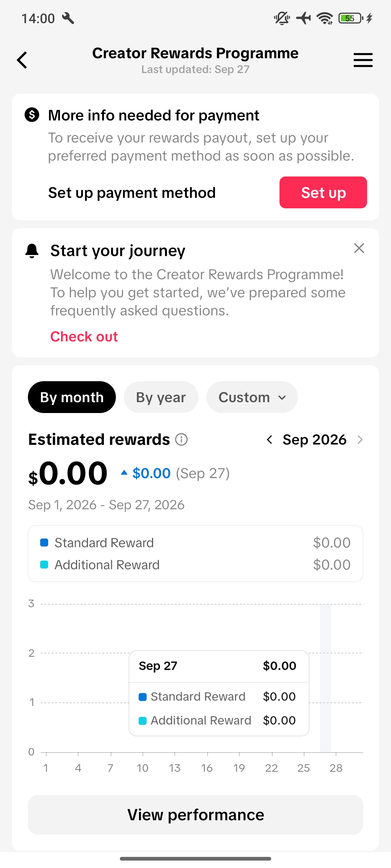Dismiss the Start your journey card
The height and width of the screenshot is (868, 391).
[x=359, y=248]
